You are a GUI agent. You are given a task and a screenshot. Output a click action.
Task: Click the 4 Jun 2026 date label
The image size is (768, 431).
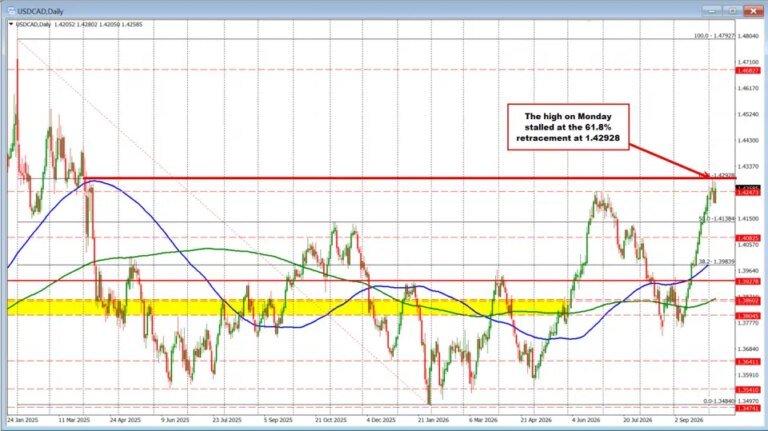click(x=586, y=420)
